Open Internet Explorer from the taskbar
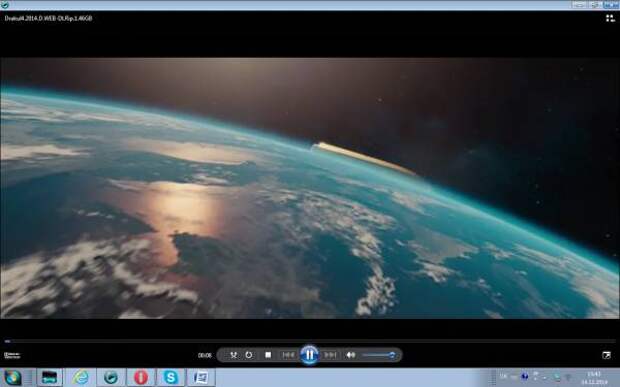The height and width of the screenshot is (387, 620). [x=81, y=378]
